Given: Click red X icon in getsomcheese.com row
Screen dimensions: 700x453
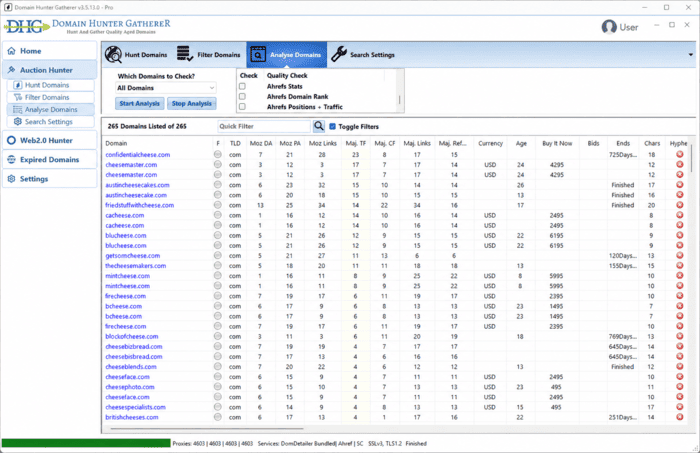Looking at the screenshot, I should click(679, 255).
